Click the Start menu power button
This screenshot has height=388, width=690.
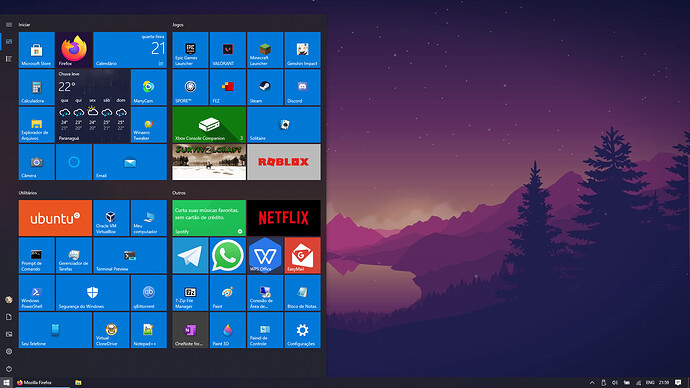(9, 369)
